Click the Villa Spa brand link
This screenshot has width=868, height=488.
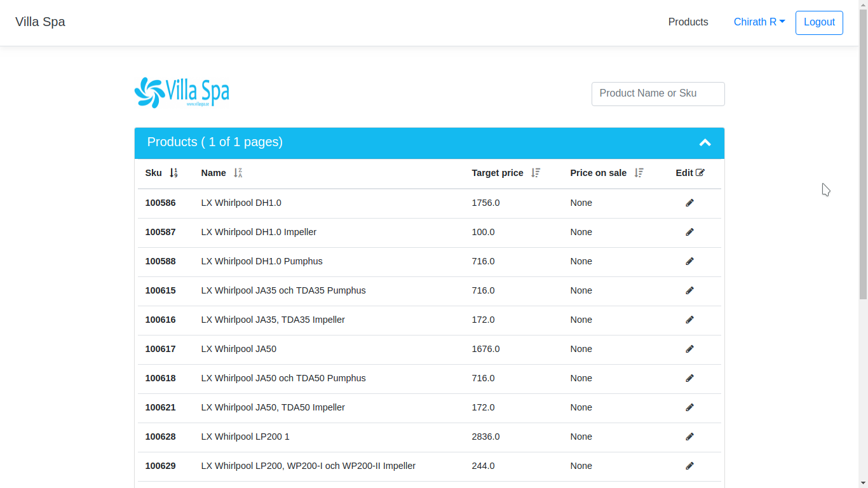pyautogui.click(x=40, y=22)
